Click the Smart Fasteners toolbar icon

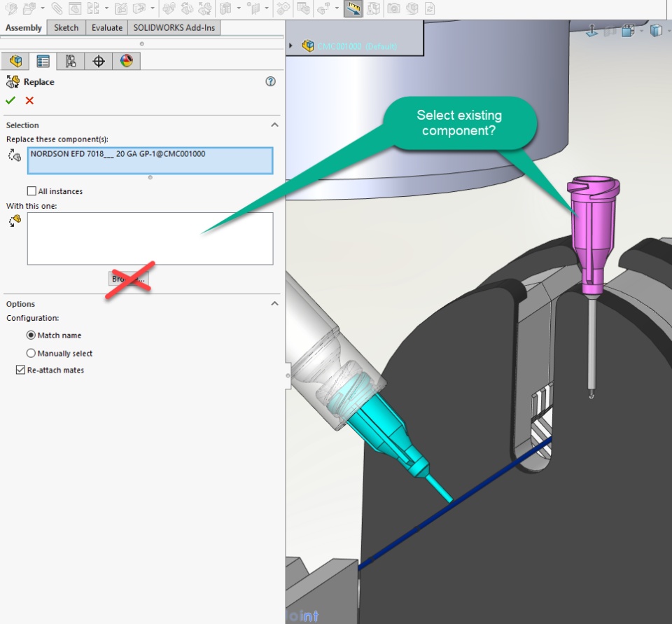121,8
